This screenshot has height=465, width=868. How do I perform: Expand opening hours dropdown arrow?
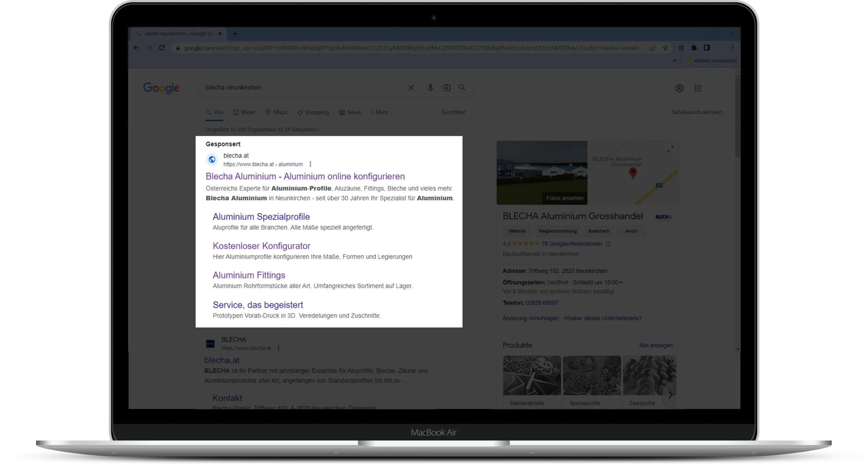(620, 283)
